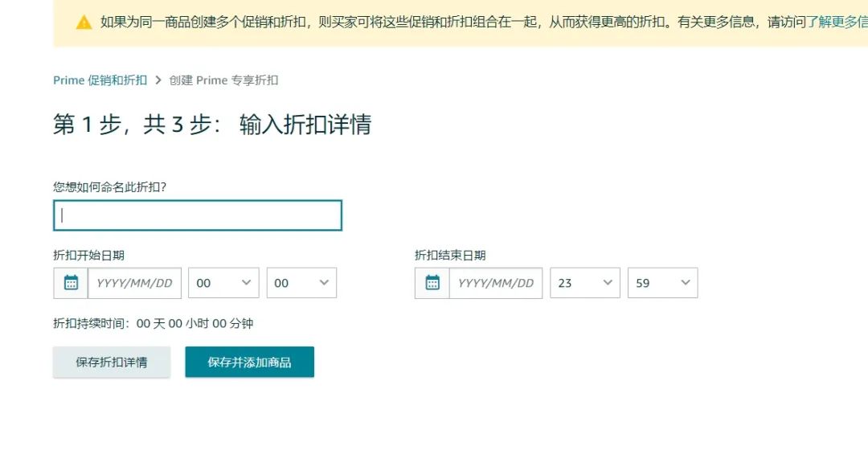Open the start hour dropdown showing 00
Viewport: 868px width, 463px height.
click(223, 283)
